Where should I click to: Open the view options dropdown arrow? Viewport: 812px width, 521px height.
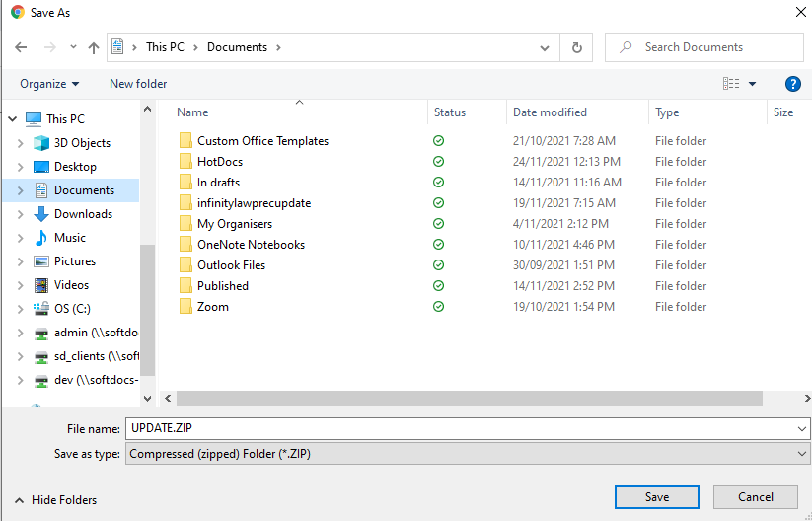click(752, 84)
